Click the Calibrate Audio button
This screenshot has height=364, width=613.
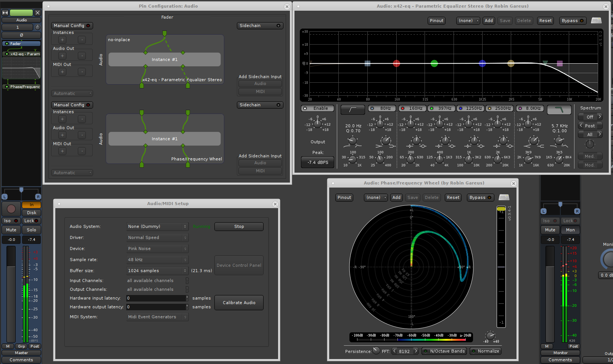pyautogui.click(x=239, y=303)
